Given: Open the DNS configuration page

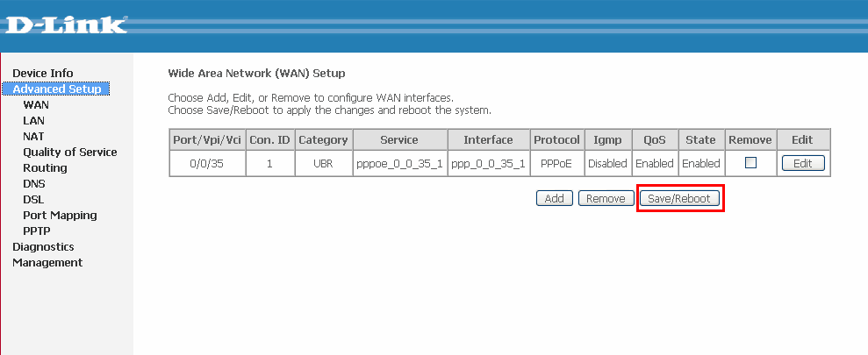Looking at the screenshot, I should coord(33,183).
